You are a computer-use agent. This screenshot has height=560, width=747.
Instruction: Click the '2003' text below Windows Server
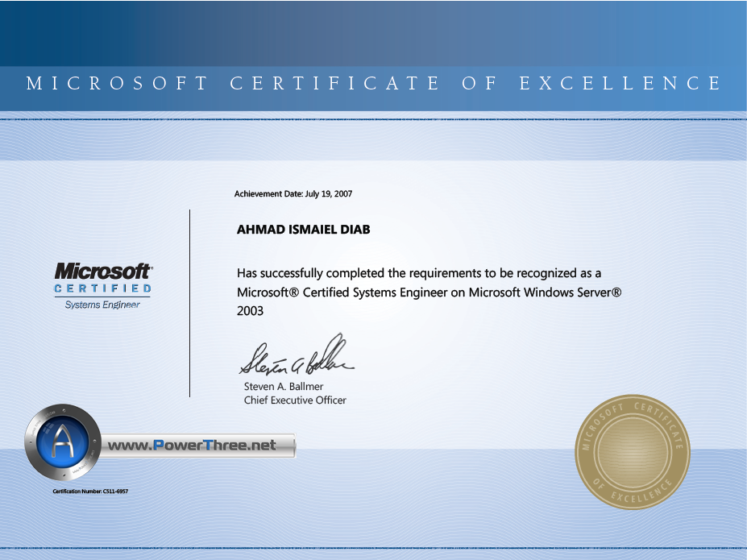[x=250, y=311]
